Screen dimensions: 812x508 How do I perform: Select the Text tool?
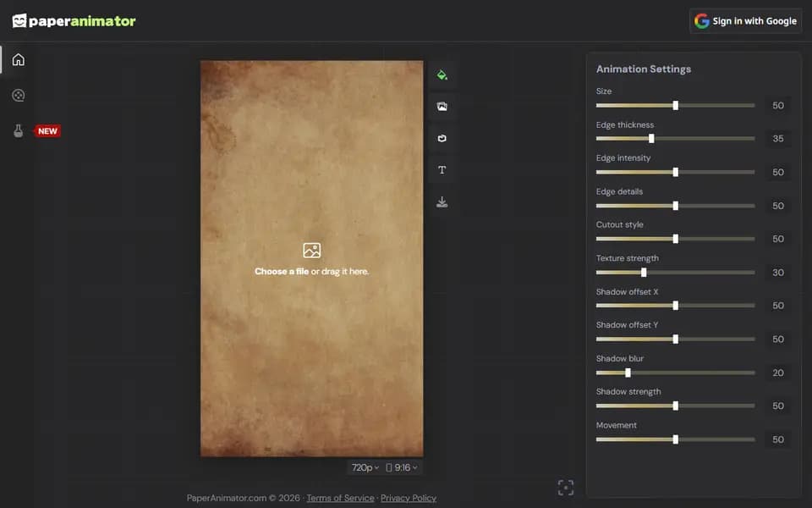442,170
